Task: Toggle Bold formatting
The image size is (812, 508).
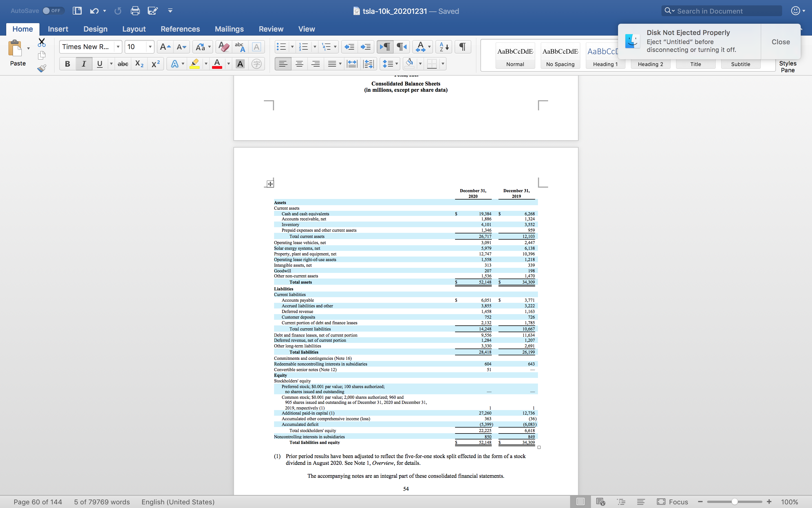Action: tap(67, 64)
